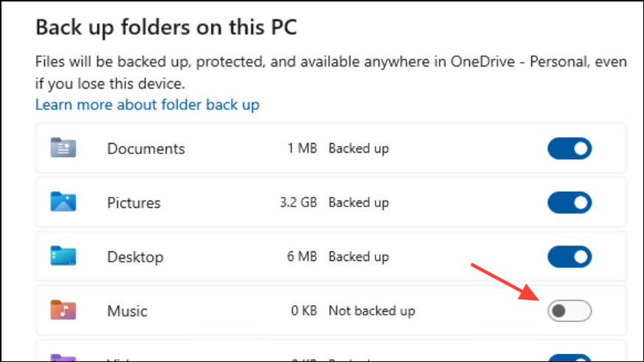Click the 3.2 GB size of Pictures
Image resolution: width=644 pixels, height=362 pixels.
coord(298,202)
